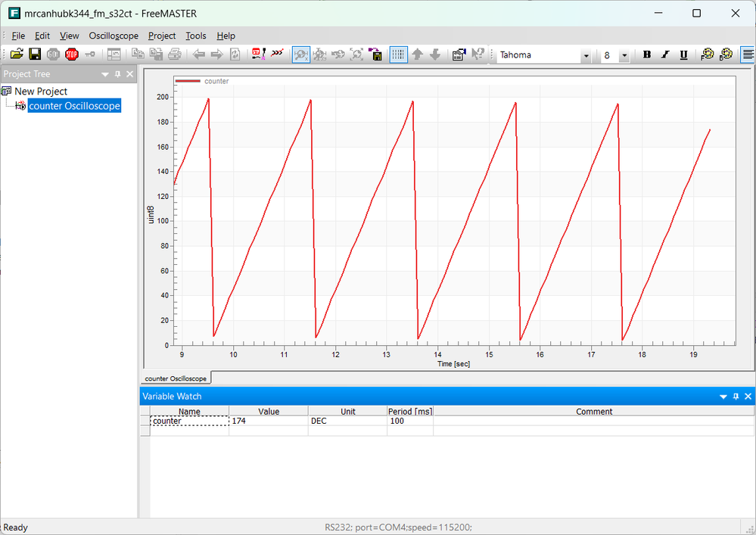Click the Unit column header
Viewport: 756px width, 535px height.
point(347,412)
